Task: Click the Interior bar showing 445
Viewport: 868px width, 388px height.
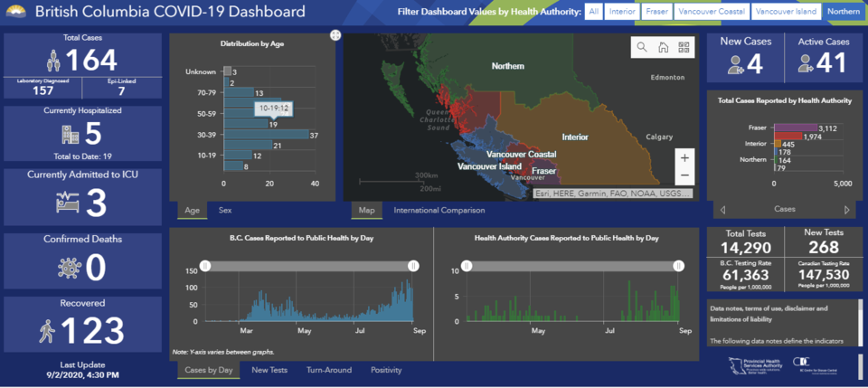Action: coord(778,144)
